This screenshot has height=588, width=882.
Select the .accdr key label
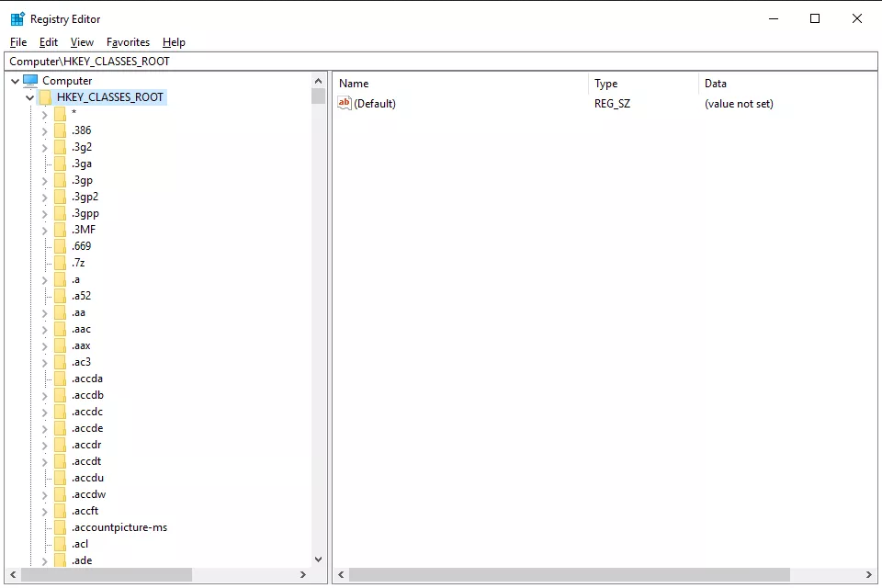point(86,445)
